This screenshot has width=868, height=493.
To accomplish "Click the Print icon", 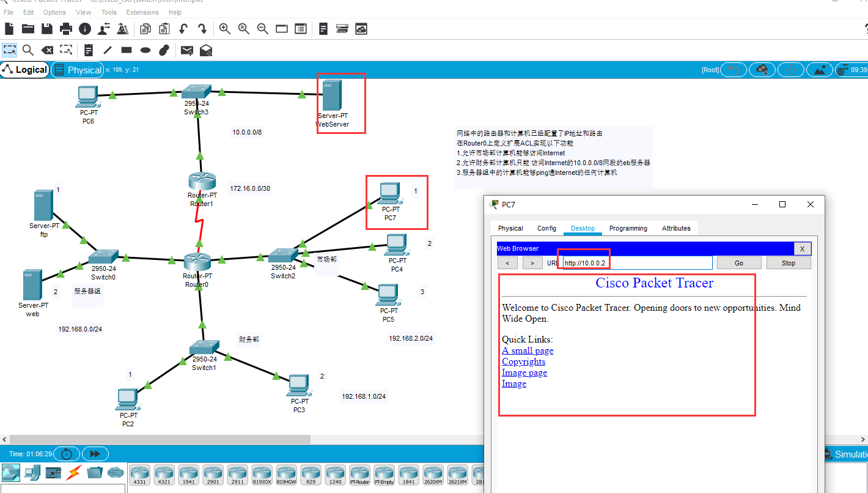I will (x=66, y=29).
